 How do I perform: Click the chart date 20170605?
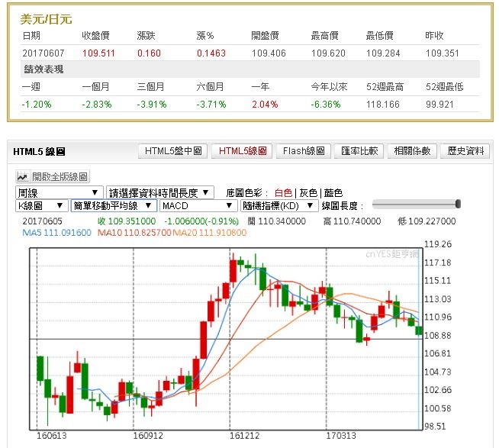pos(42,221)
